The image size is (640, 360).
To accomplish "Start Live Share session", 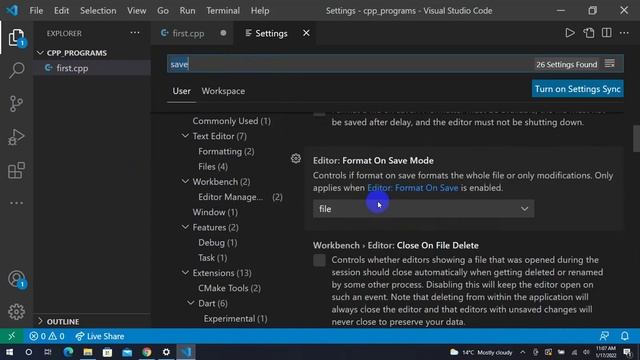I will coord(100,336).
